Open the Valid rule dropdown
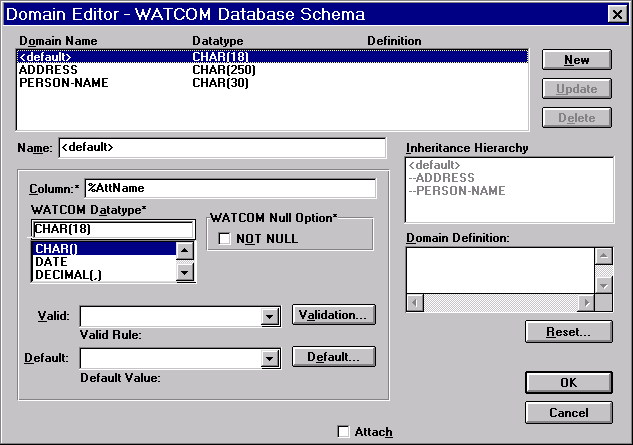The height and width of the screenshot is (445, 633). tap(268, 317)
